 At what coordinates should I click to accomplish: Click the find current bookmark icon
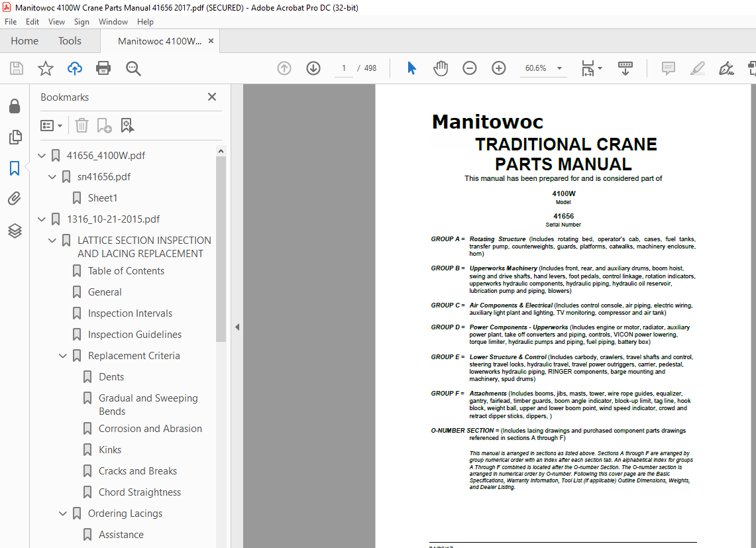(127, 125)
